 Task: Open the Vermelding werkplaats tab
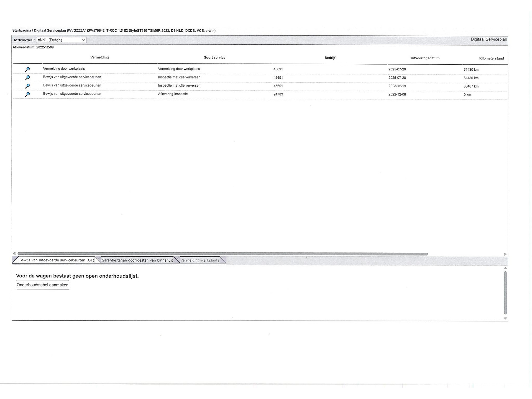coord(199,260)
